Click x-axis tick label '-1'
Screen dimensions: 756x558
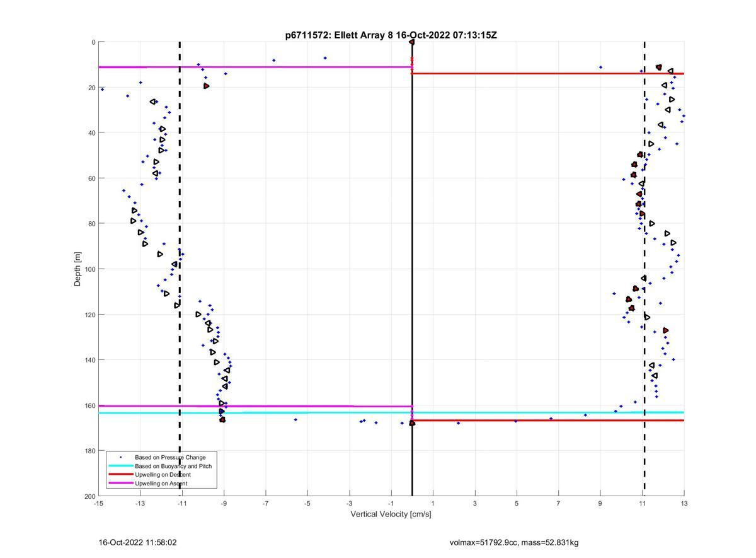point(391,504)
